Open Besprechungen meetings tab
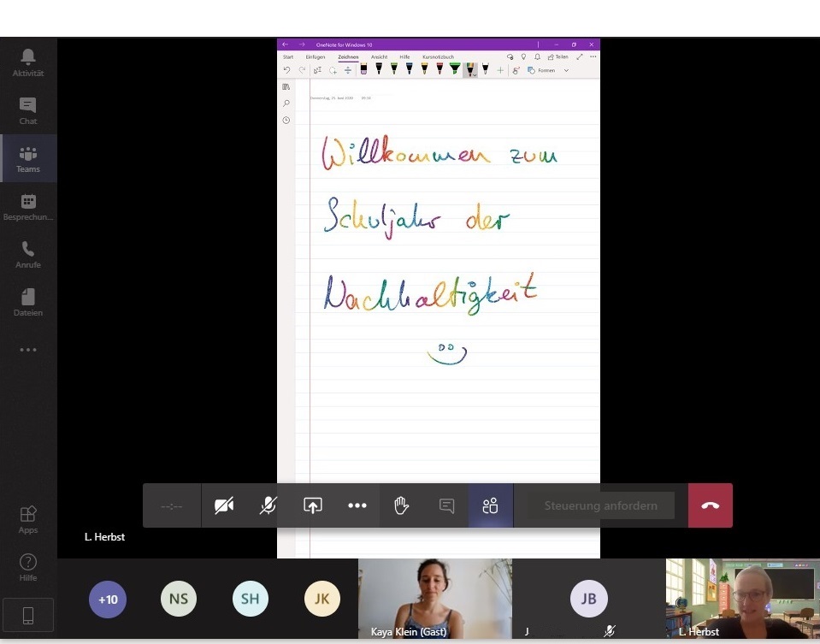This screenshot has width=820, height=644. [28, 206]
